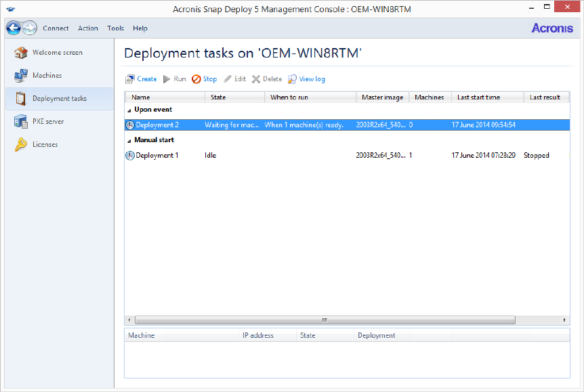Click the Deployment 2 clock icon

pos(130,125)
